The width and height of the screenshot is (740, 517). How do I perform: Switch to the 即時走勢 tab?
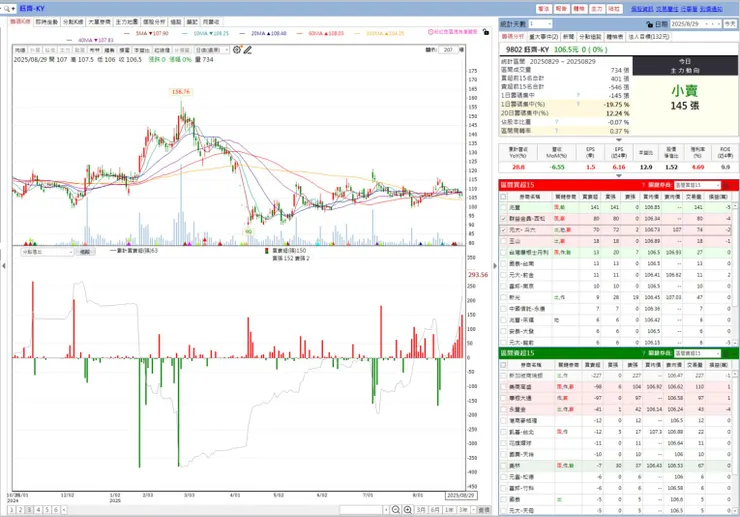(x=47, y=22)
